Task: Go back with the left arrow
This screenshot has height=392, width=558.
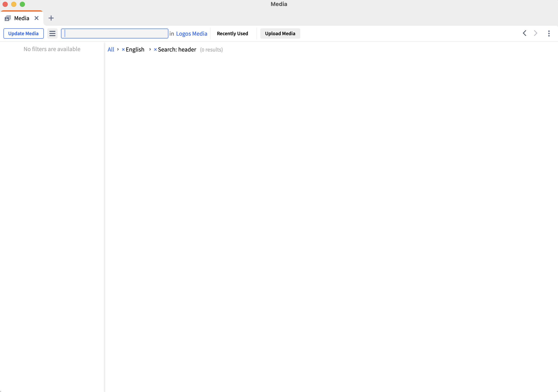Action: click(x=524, y=33)
